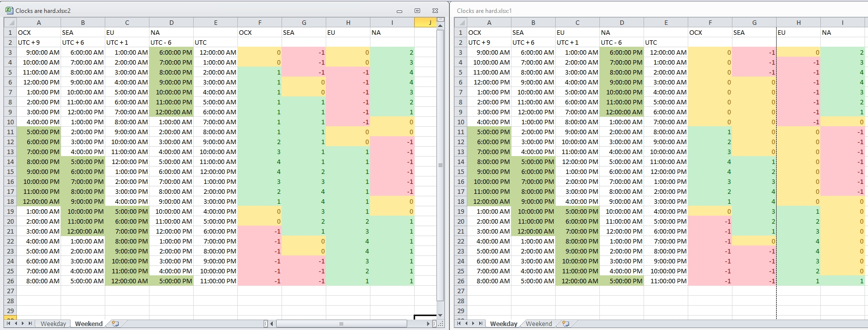Click cell I26 showing 1 in the xlsx:1 window
Screen dimensions: 868x330
(x=843, y=281)
